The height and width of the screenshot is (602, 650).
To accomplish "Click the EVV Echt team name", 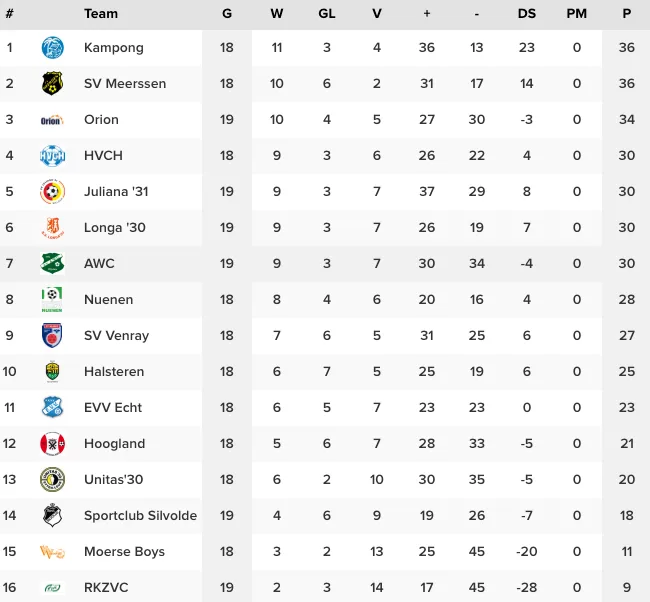I will [113, 408].
